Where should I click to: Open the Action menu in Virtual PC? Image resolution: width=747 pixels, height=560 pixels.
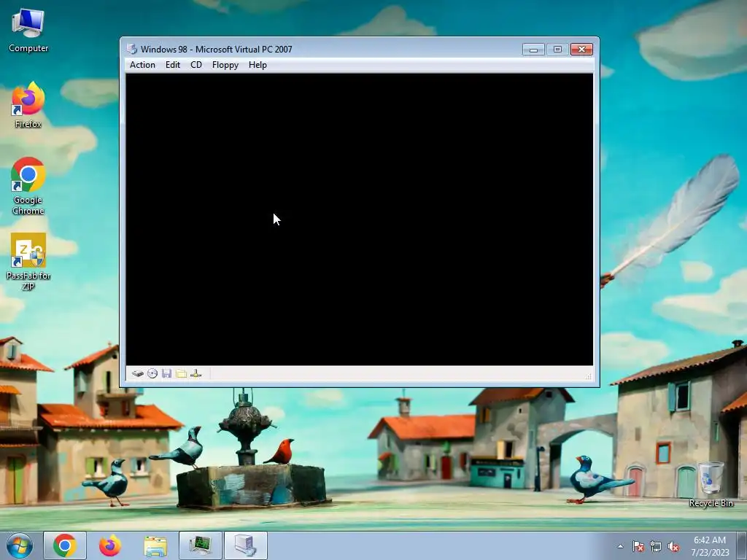click(x=142, y=65)
